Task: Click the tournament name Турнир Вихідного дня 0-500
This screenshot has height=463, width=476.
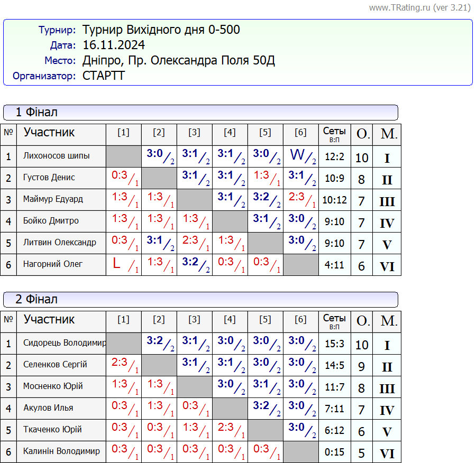Action: click(161, 30)
